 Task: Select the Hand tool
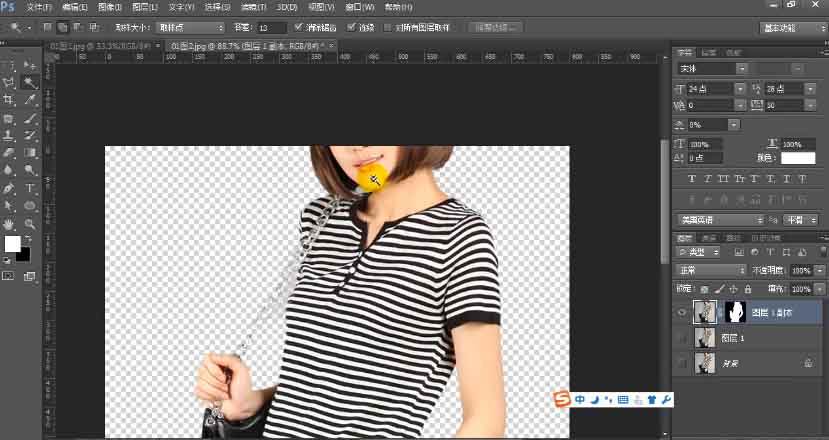coord(9,224)
